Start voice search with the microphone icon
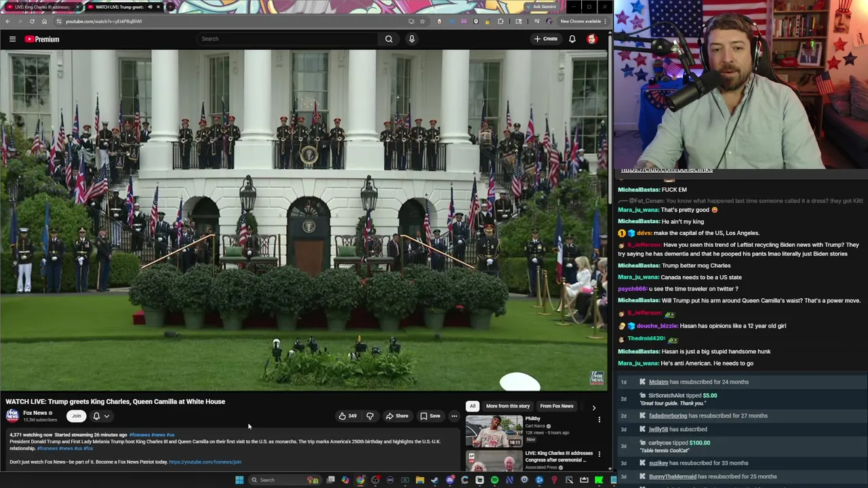Viewport: 868px width, 488px height. click(x=412, y=39)
